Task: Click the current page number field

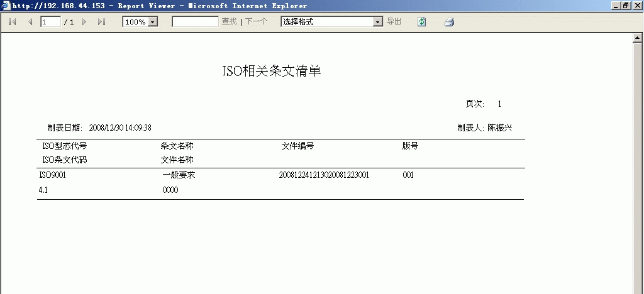Action: coord(50,22)
